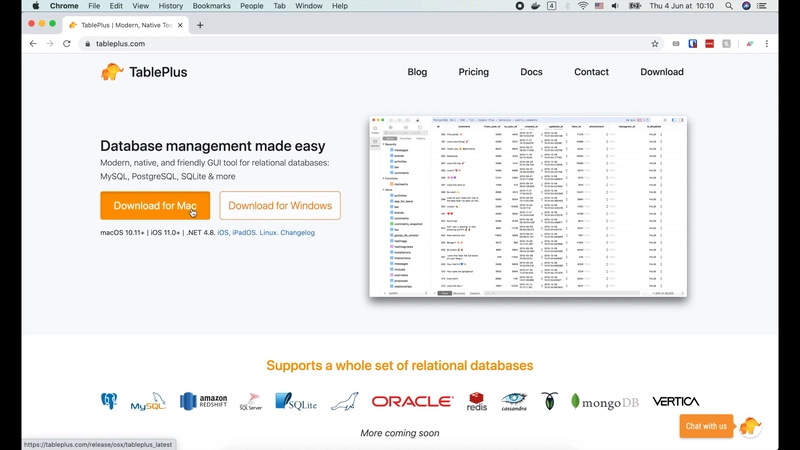Open the Help menu
800x450 pixels.
coord(340,6)
